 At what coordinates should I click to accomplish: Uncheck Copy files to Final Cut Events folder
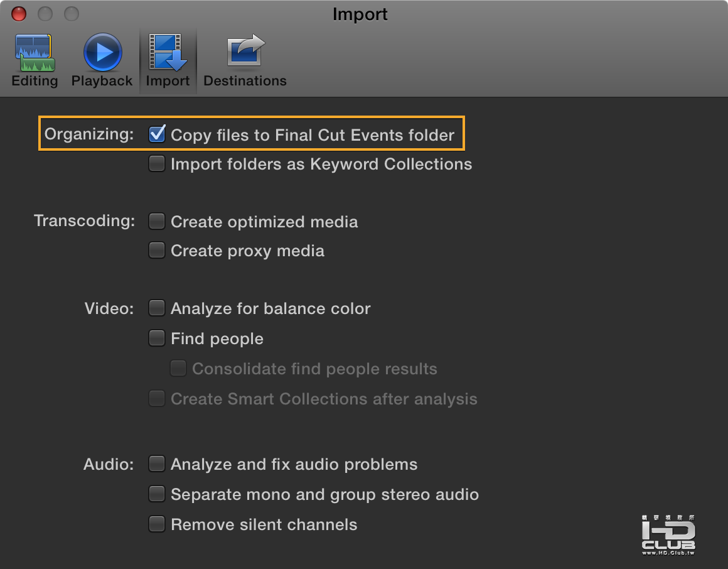(157, 134)
